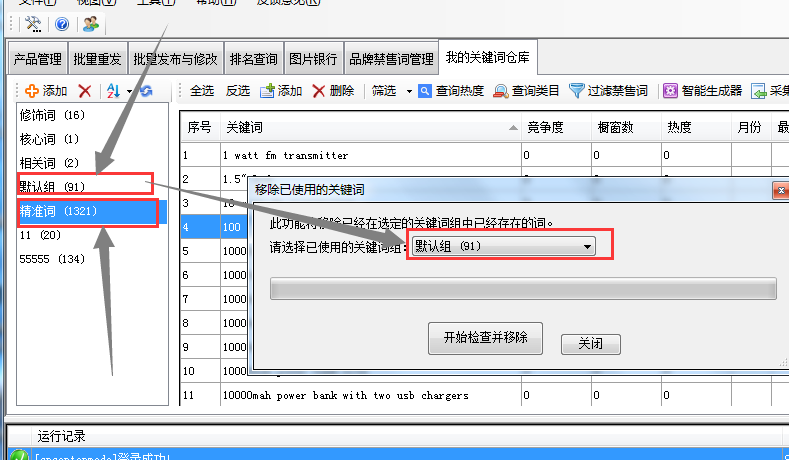The width and height of the screenshot is (789, 460).
Task: Click 删除 to delete selected keywords
Action: tap(333, 91)
